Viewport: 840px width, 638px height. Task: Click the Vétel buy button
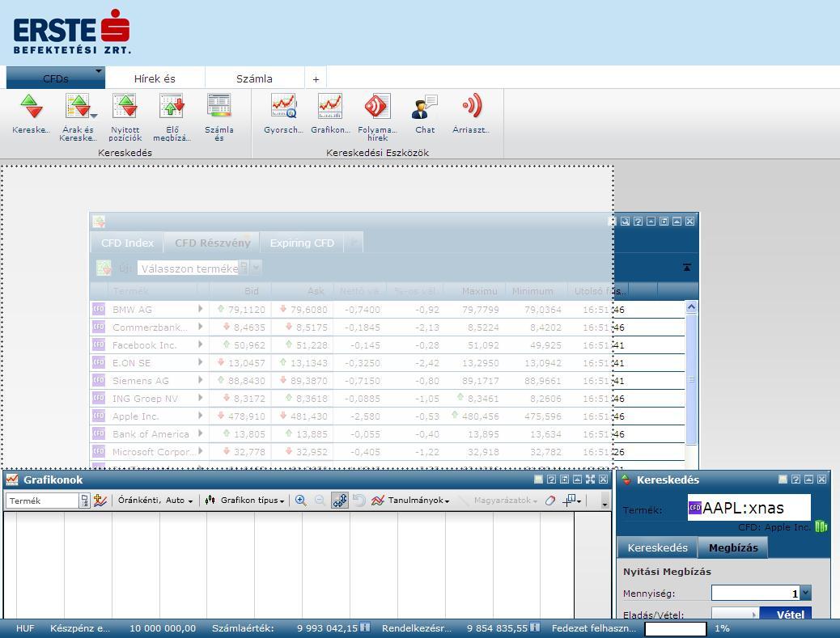(785, 614)
